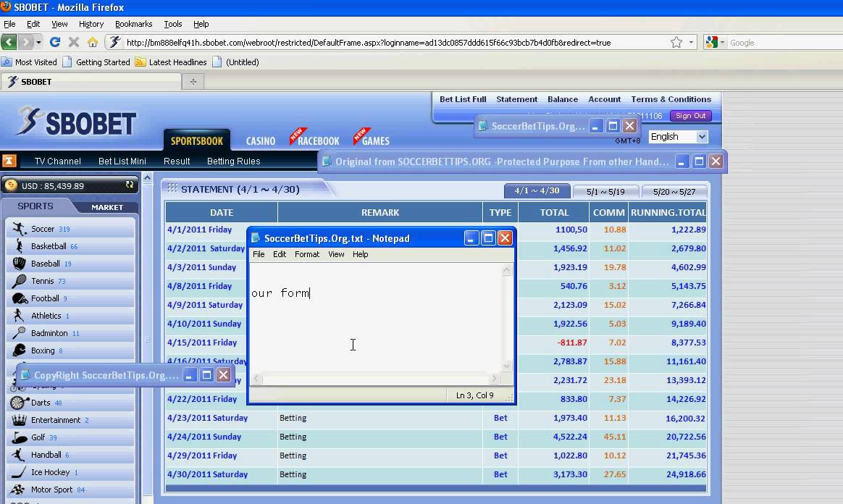Select the 5/20 ~ 5/27 statement period tab
Screen dimensions: 843x504
(674, 192)
